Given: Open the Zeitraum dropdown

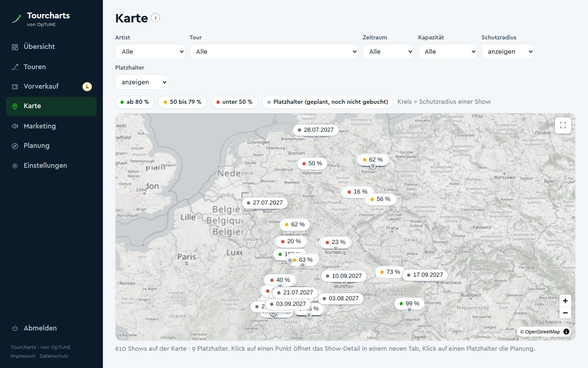Looking at the screenshot, I should (x=388, y=52).
